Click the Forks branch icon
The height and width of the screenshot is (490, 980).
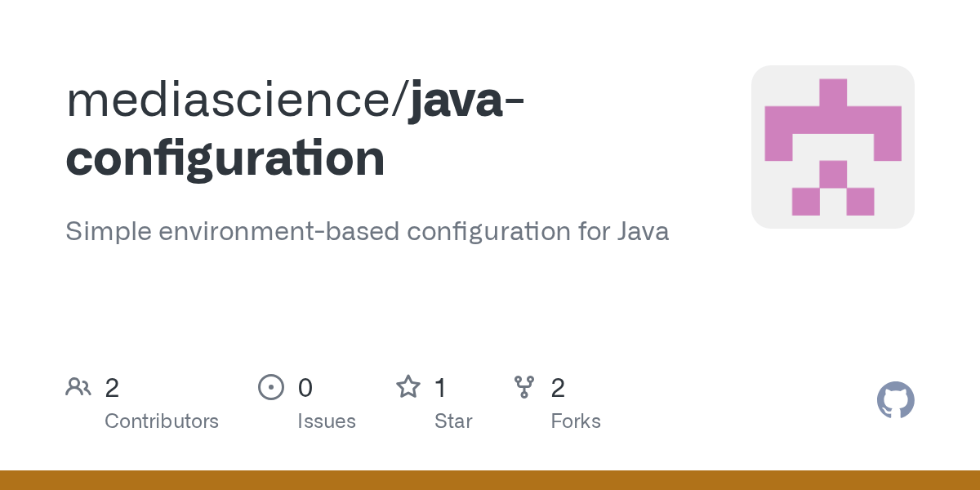[x=524, y=387]
